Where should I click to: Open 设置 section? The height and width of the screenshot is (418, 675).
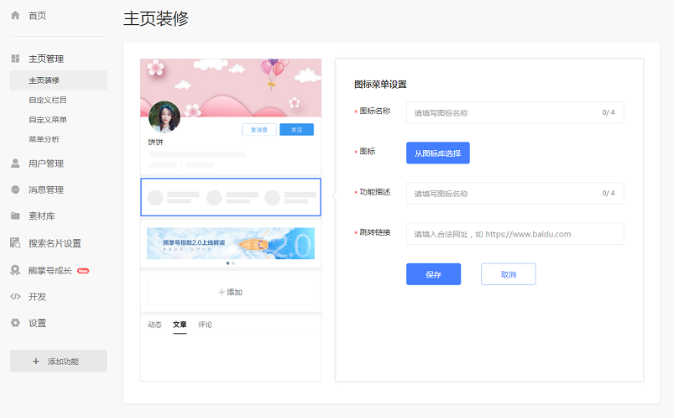[37, 323]
